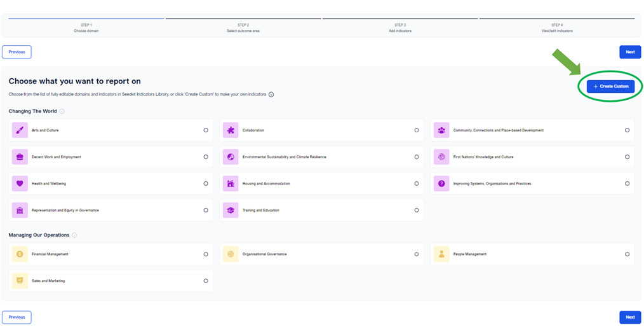
Task: Click the People Management person icon
Action: [441, 254]
